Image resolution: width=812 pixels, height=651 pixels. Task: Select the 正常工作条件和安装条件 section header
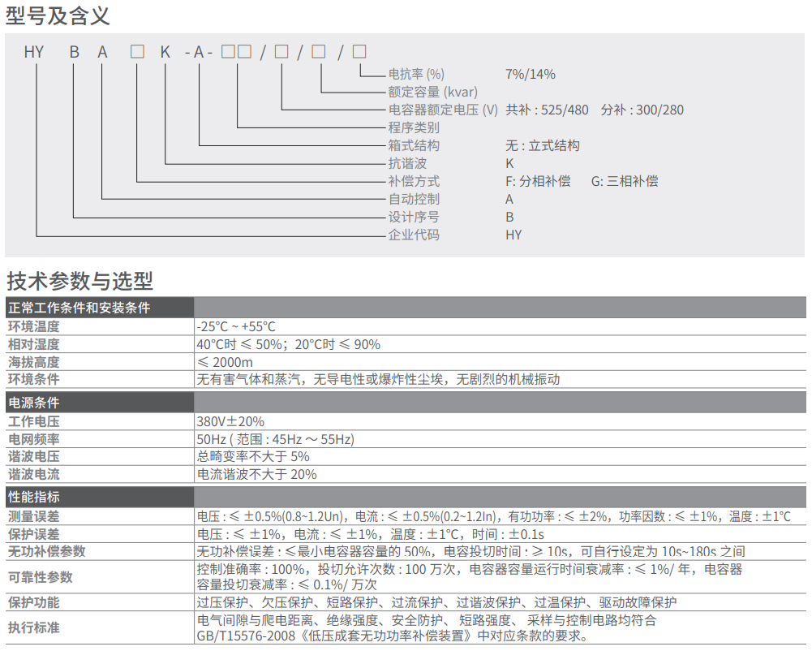(x=79, y=308)
